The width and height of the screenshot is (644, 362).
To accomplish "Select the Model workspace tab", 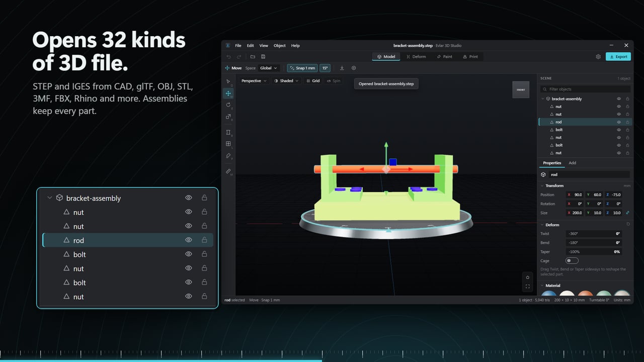I will pyautogui.click(x=386, y=57).
